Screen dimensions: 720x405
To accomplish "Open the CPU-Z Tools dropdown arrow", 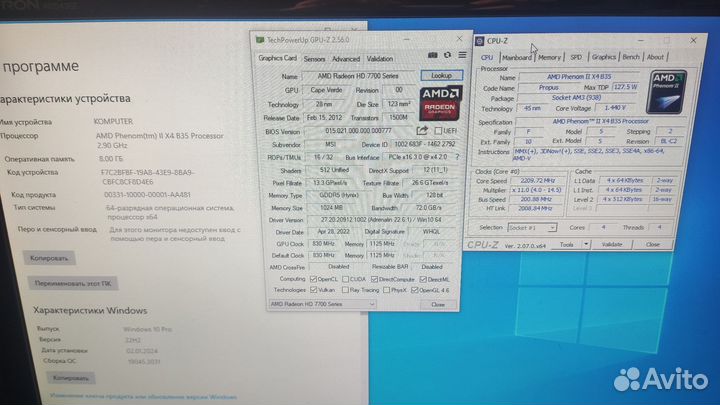I will (x=586, y=245).
